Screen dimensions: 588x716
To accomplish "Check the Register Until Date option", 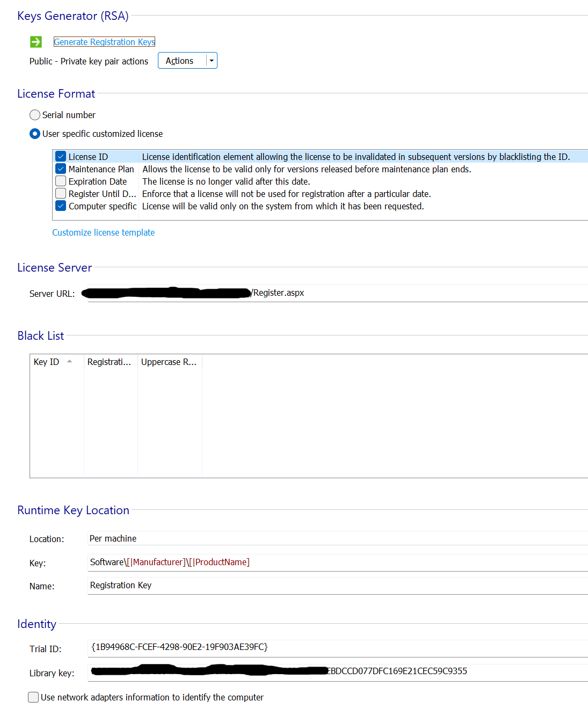I will 61,194.
